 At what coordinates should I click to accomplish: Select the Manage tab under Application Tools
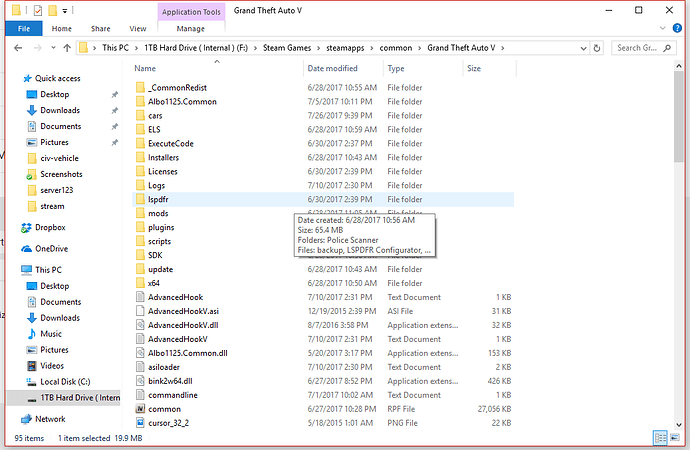[x=191, y=29]
